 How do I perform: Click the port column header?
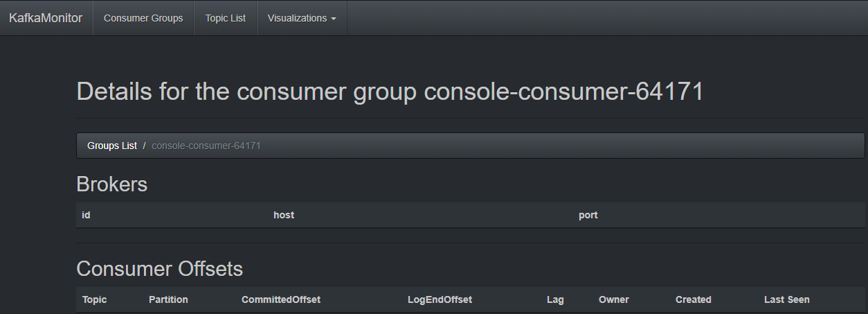[588, 215]
